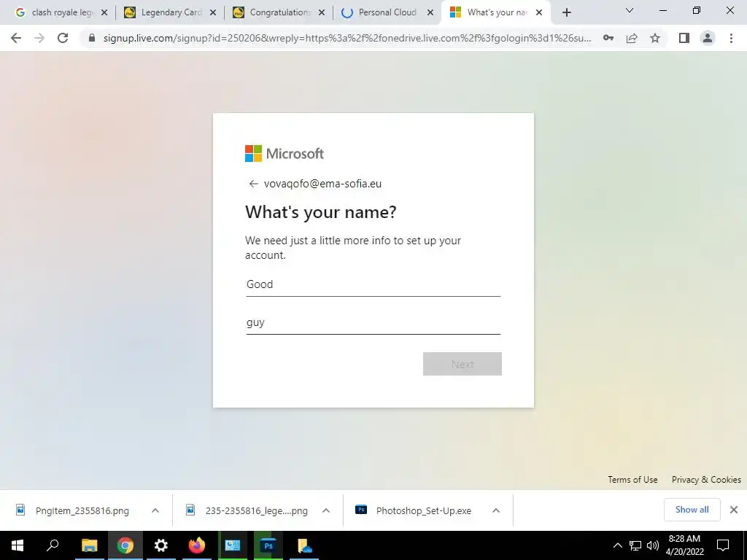This screenshot has height=560, width=747.
Task: Click the Chrome taskbar icon
Action: (x=125, y=545)
